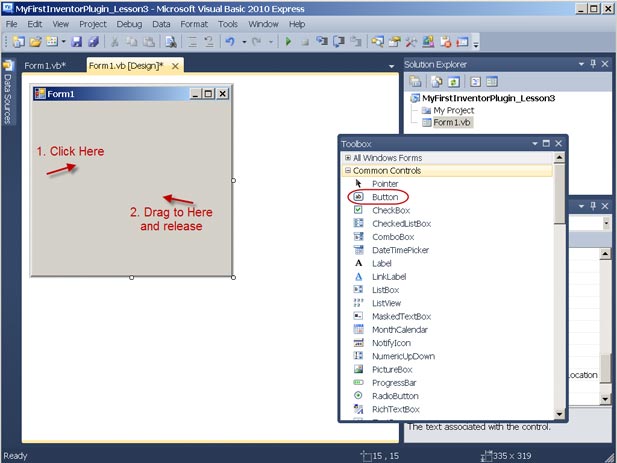
Task: Toggle auto-hide pin on Solution Explorer
Action: tap(592, 65)
